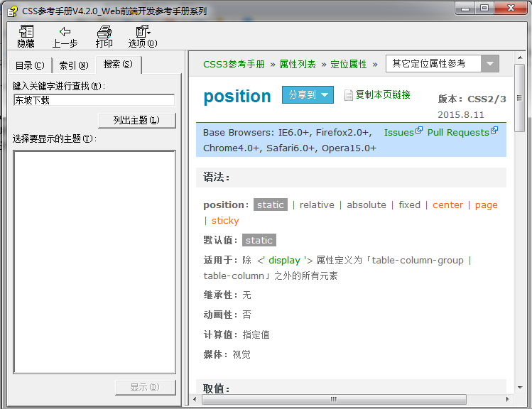Click the empty topics list box
This screenshot has width=532, height=409.
[x=94, y=262]
